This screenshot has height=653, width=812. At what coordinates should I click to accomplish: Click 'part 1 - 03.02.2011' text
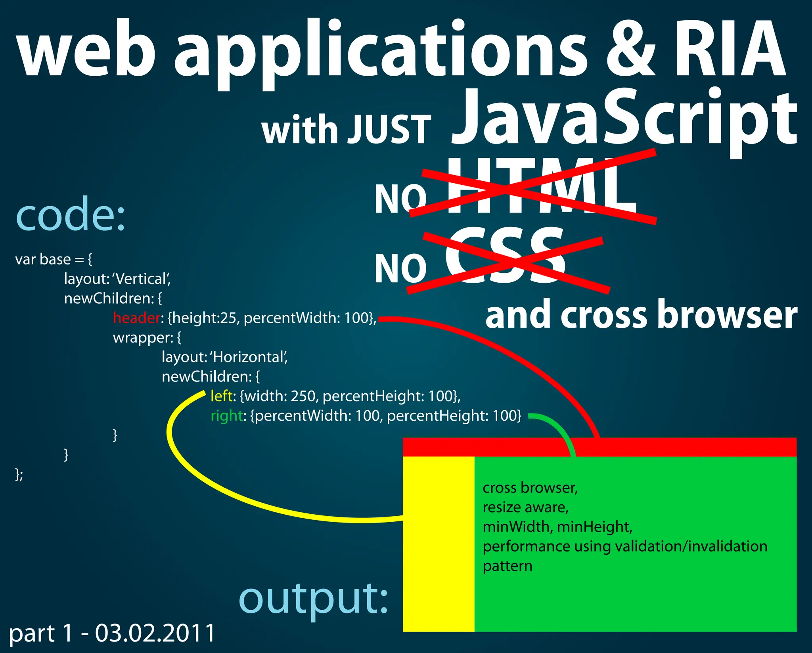[x=112, y=633]
